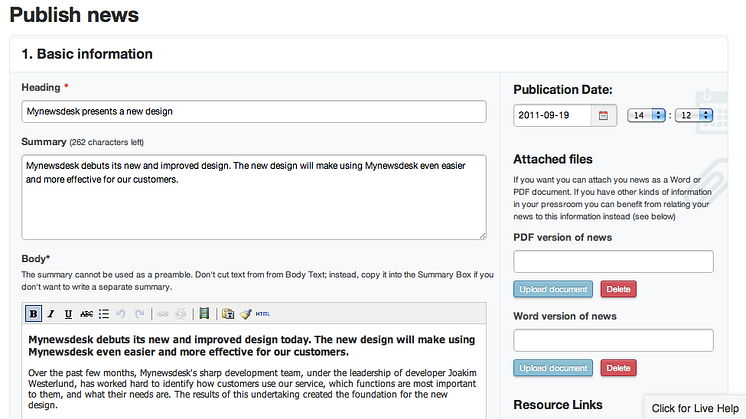
Task: Open the HTML source editor
Action: pos(263,314)
